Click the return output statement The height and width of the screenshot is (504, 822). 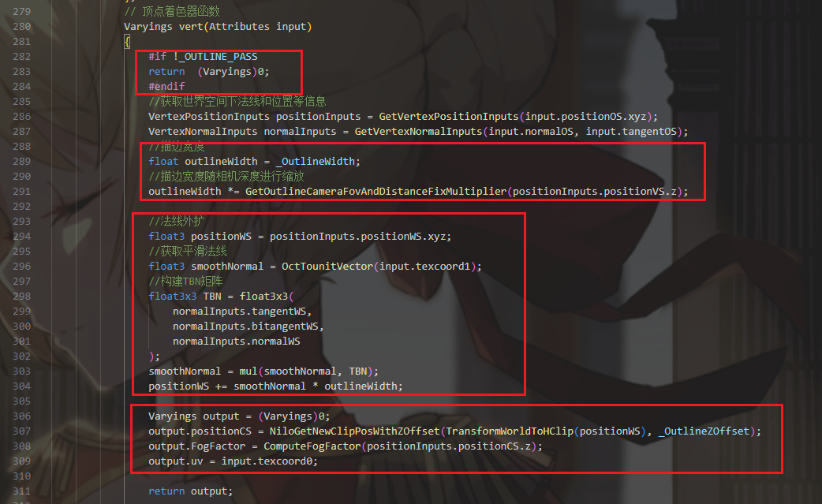click(x=190, y=491)
